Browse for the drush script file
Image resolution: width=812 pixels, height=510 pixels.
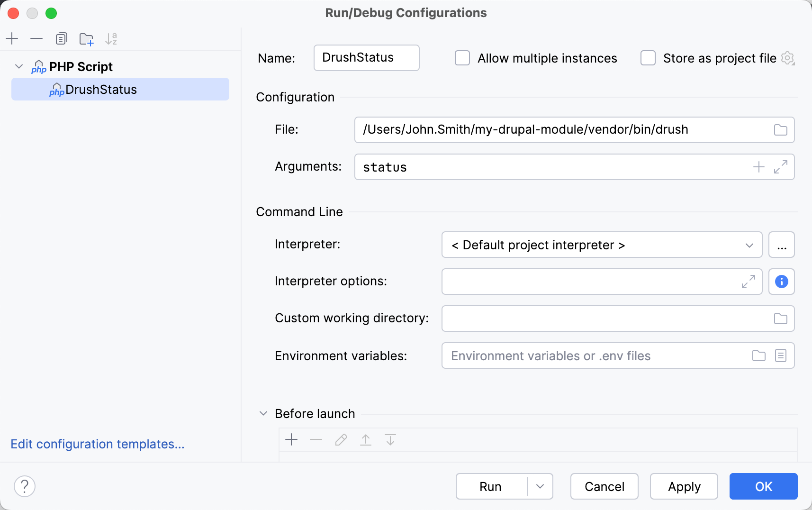pos(780,129)
